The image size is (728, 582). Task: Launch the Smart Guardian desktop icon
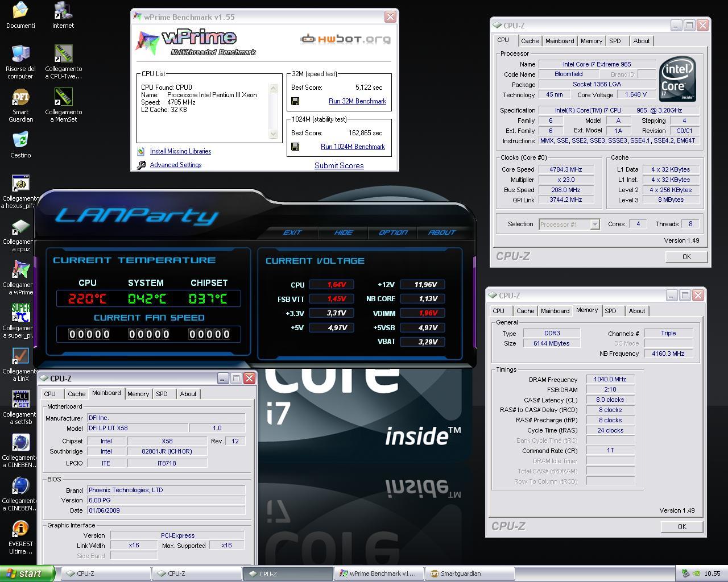[20, 97]
